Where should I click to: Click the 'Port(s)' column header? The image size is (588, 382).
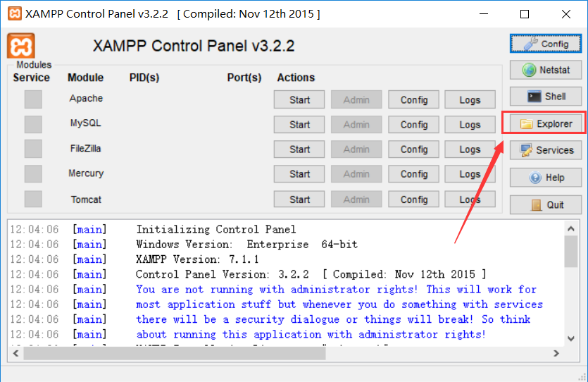pos(244,78)
